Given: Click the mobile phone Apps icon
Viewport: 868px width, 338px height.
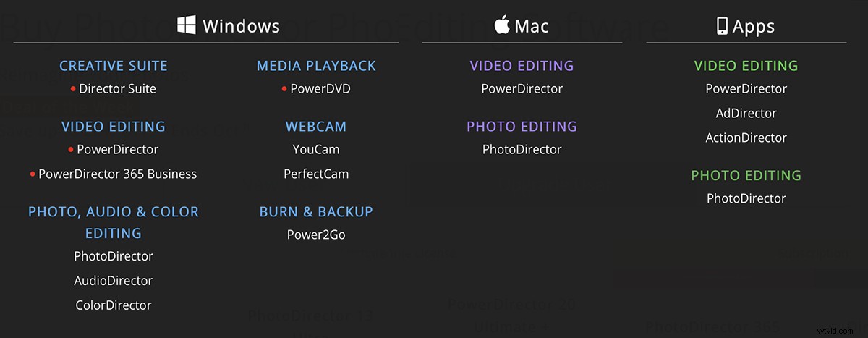Looking at the screenshot, I should click(x=722, y=27).
